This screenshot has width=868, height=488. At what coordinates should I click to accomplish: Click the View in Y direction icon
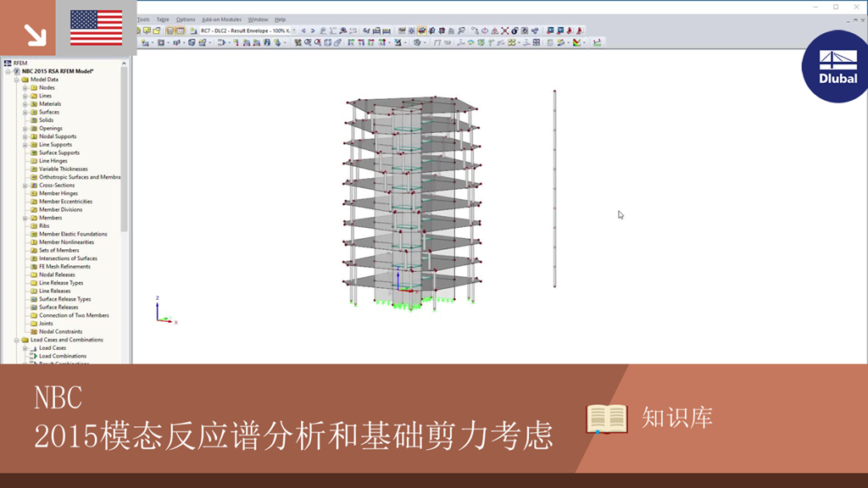360,42
